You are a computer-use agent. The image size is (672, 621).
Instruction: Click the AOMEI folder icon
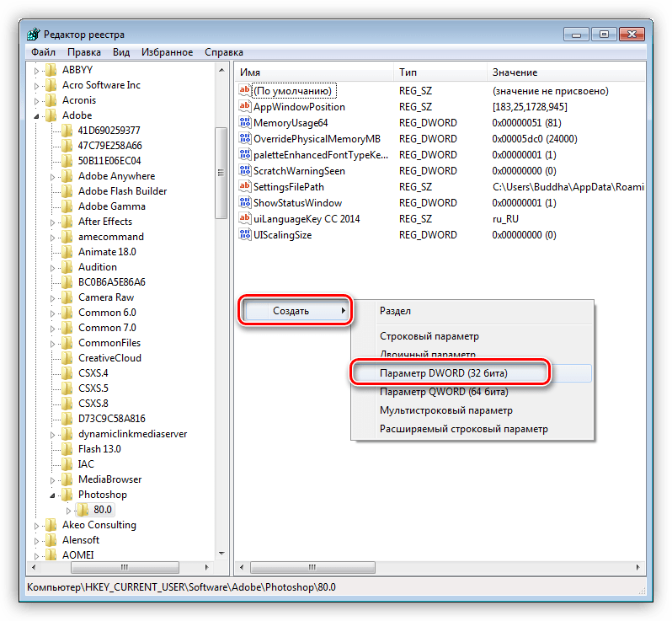(x=51, y=555)
